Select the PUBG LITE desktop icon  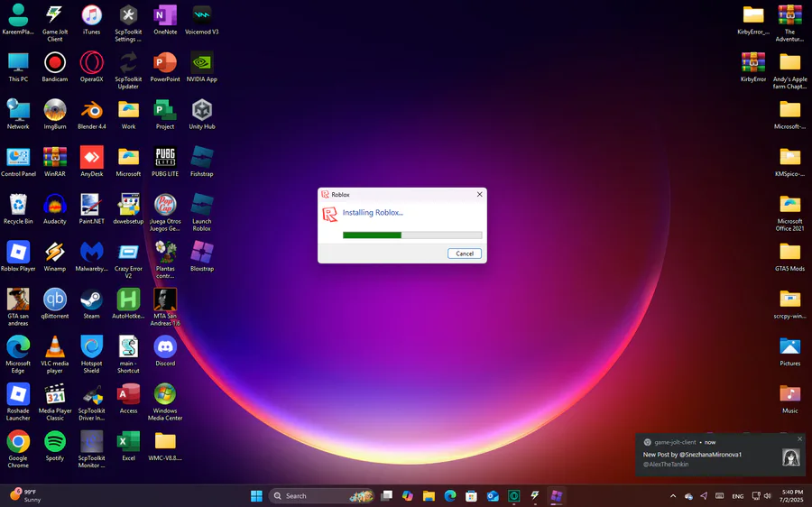point(165,162)
